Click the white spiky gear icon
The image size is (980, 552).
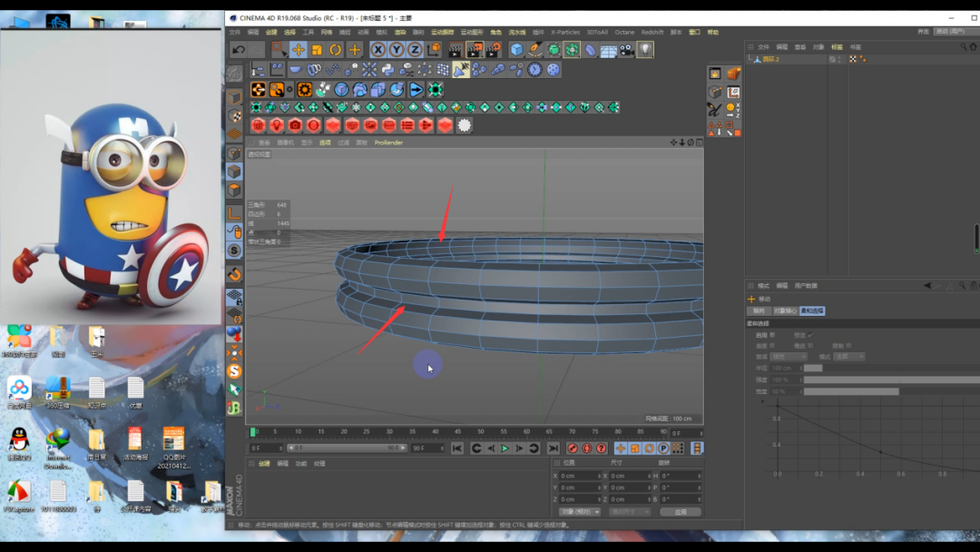465,125
